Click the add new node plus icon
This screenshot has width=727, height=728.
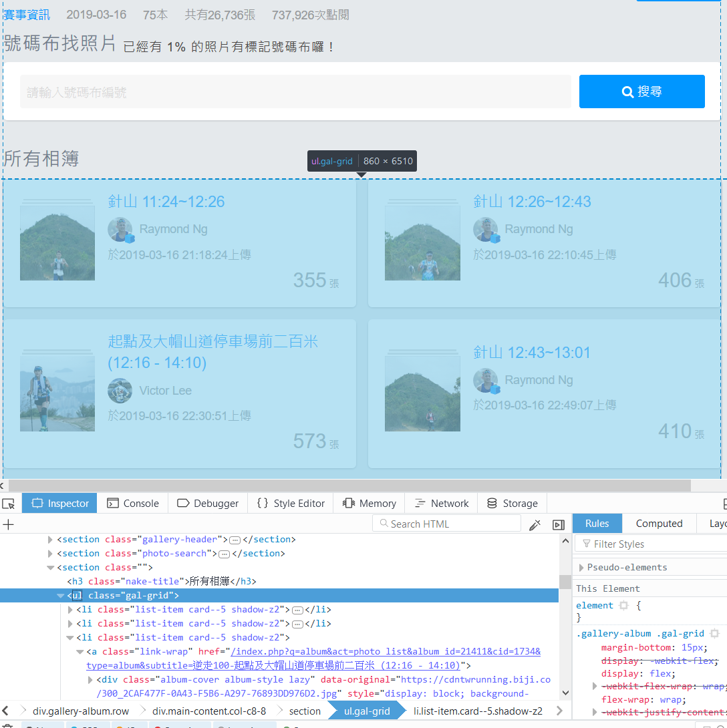point(9,525)
